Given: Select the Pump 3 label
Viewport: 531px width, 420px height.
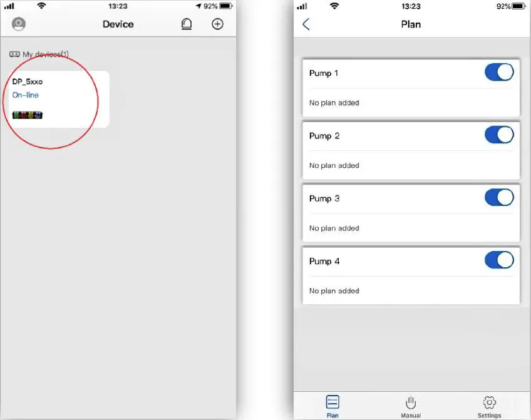Looking at the screenshot, I should [x=324, y=198].
